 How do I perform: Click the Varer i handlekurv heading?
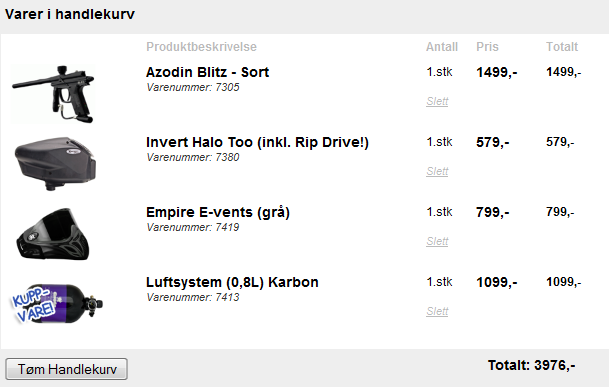(x=70, y=14)
